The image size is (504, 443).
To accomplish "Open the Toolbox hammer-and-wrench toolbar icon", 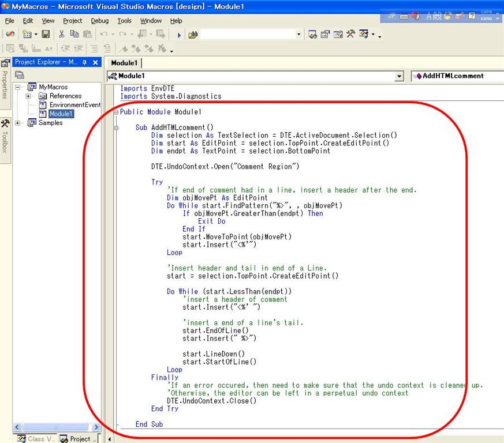I will (350, 33).
